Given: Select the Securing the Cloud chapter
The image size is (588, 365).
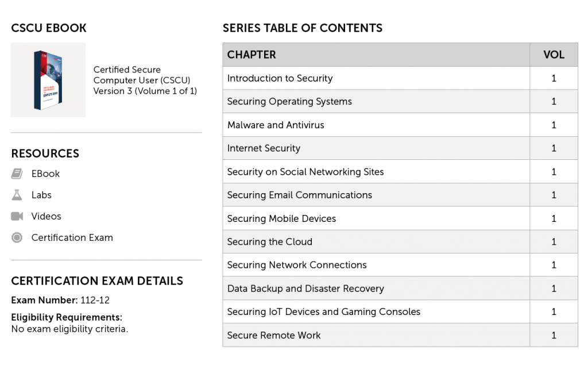Looking at the screenshot, I should click(269, 242).
